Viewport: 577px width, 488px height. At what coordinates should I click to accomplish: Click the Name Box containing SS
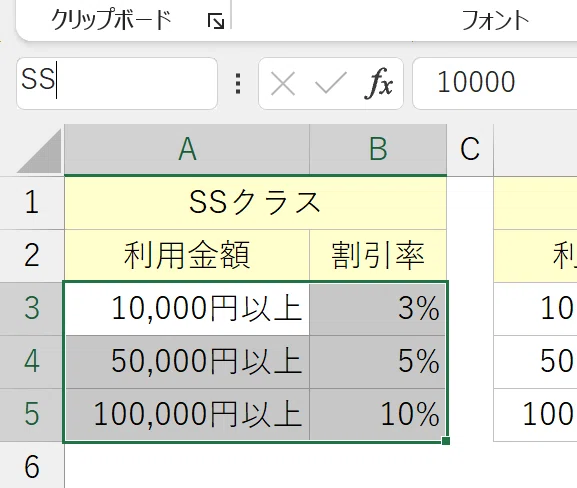[117, 84]
